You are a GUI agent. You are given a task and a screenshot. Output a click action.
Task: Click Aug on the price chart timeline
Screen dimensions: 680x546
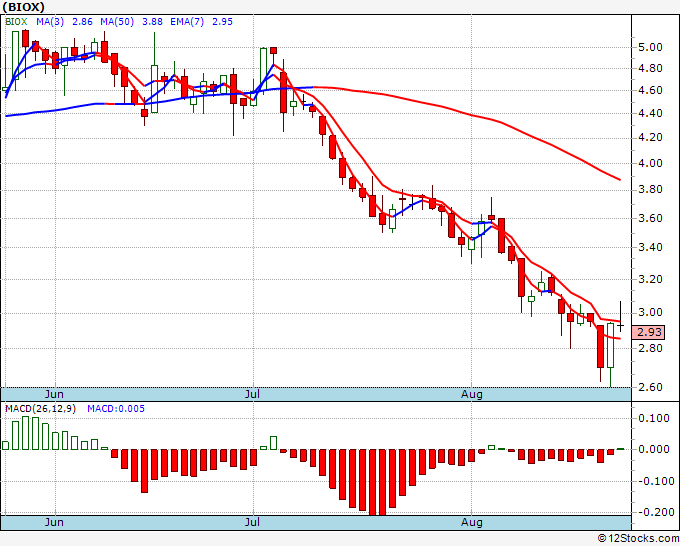point(471,394)
